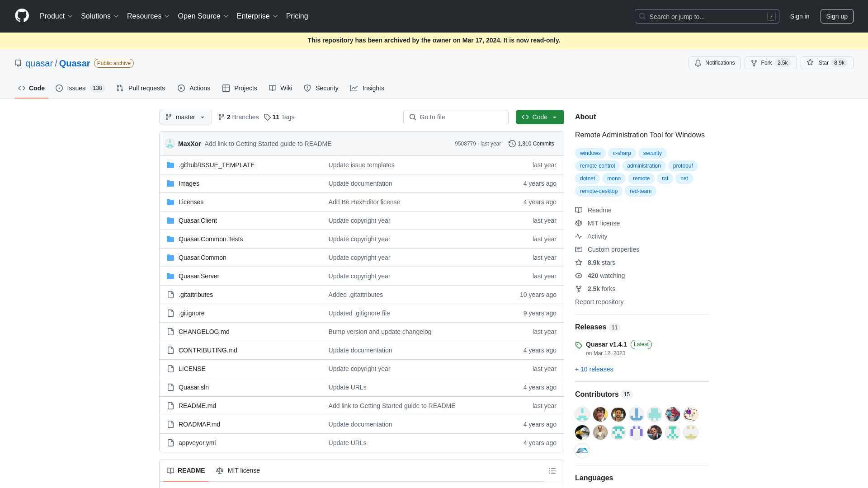Open the first contributor avatar
The height and width of the screenshot is (488, 868).
(x=582, y=414)
